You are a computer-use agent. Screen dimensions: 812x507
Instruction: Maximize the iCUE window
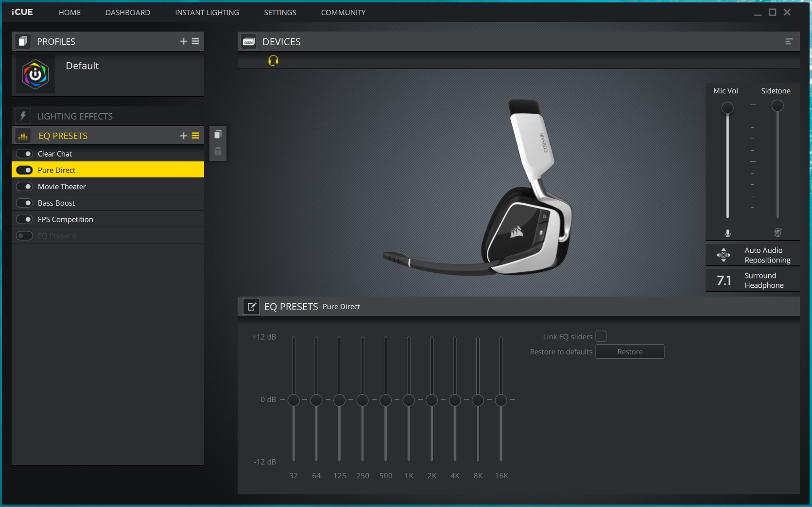click(x=772, y=12)
